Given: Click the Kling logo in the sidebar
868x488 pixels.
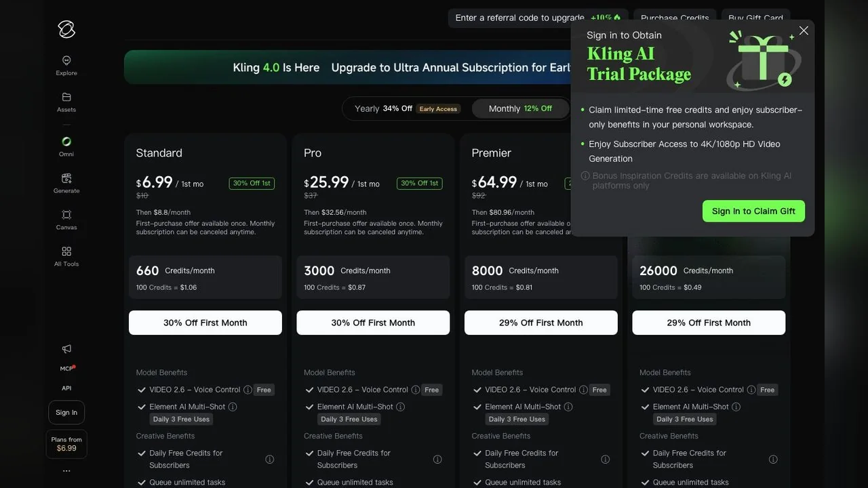Looking at the screenshot, I should (66, 29).
